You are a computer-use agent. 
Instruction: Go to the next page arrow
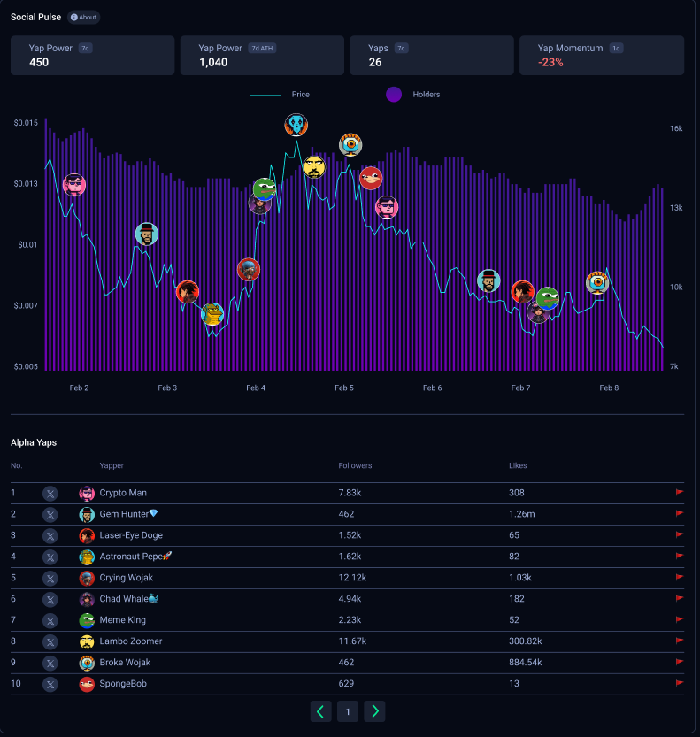click(375, 711)
